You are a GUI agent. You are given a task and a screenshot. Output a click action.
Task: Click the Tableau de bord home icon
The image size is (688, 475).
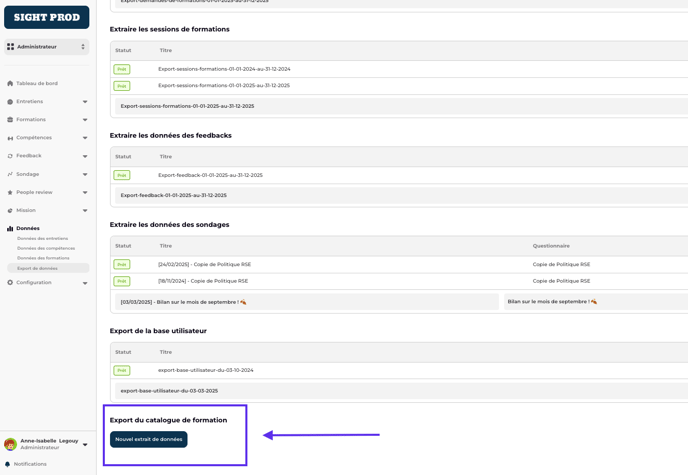(10, 84)
